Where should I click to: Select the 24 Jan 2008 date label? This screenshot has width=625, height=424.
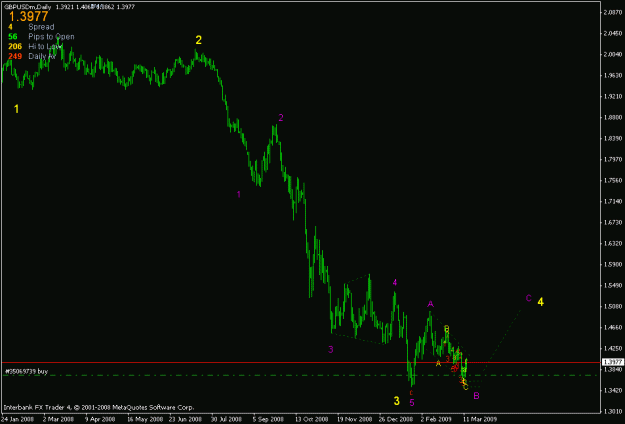[x=17, y=420]
